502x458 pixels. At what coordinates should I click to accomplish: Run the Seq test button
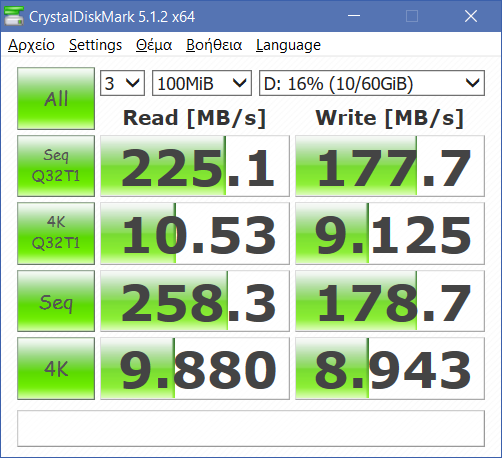(56, 301)
